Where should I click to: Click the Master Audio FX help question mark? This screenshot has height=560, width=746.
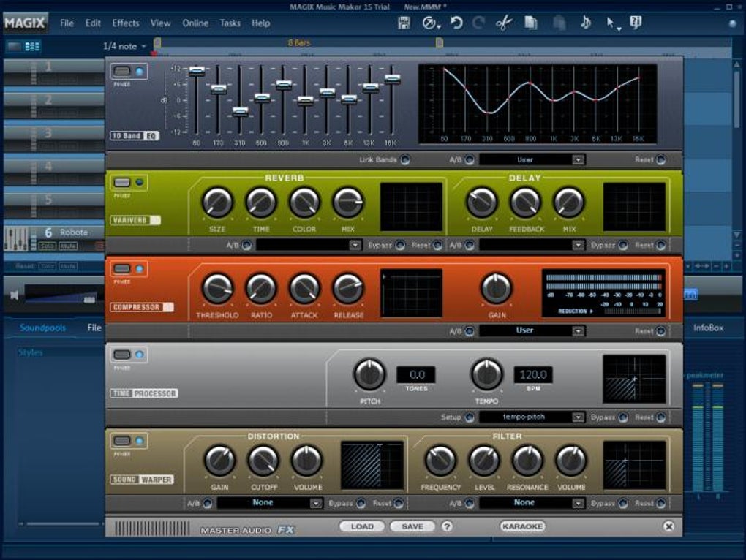[447, 526]
